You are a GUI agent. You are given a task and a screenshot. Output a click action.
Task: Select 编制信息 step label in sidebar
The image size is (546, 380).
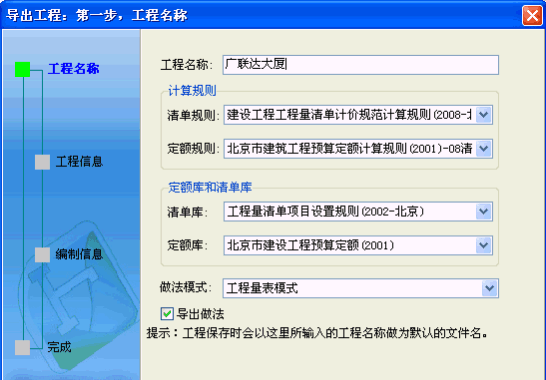click(x=79, y=254)
